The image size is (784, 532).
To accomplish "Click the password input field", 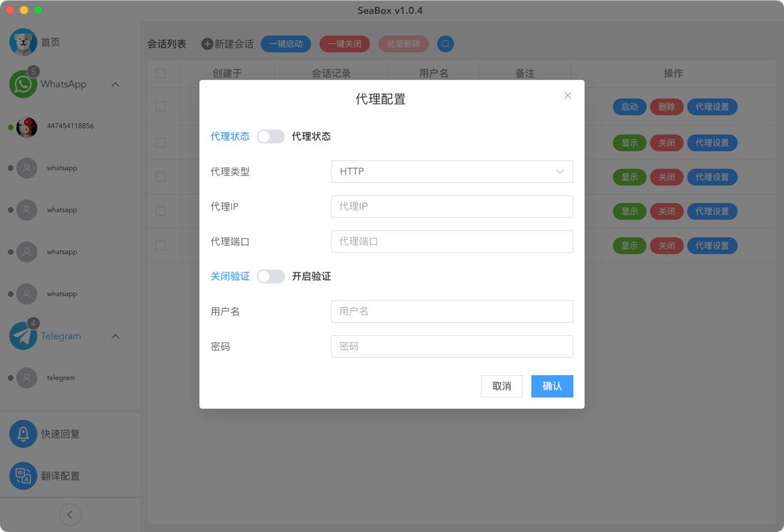I will click(x=452, y=346).
